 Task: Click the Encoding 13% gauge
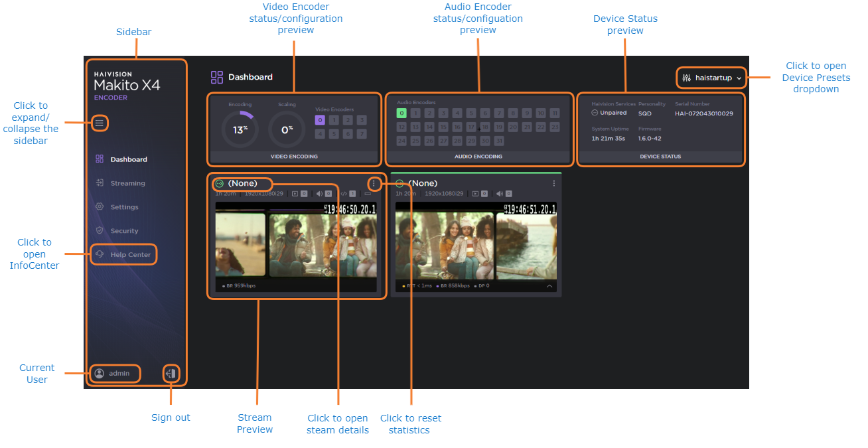(239, 129)
